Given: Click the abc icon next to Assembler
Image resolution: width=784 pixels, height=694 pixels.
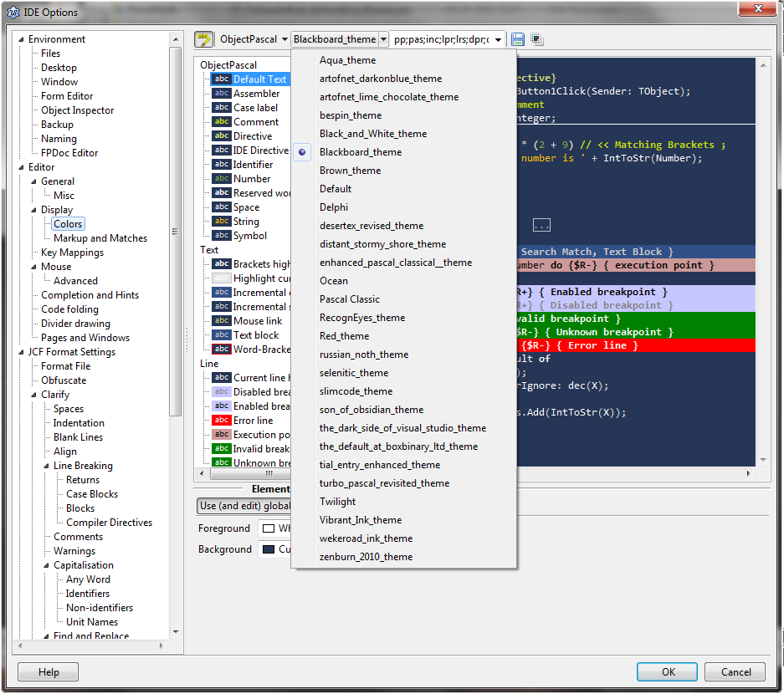Looking at the screenshot, I should [222, 93].
